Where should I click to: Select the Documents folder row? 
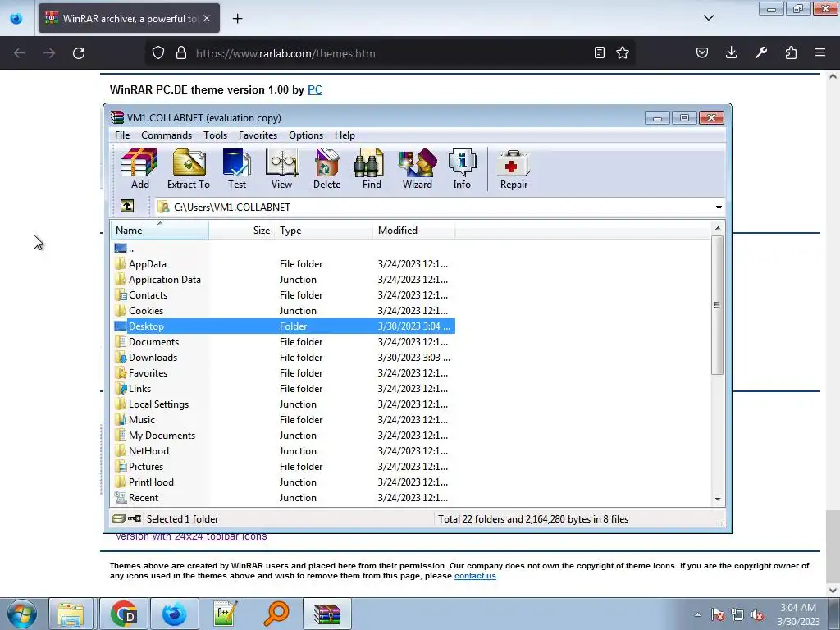[x=283, y=342]
